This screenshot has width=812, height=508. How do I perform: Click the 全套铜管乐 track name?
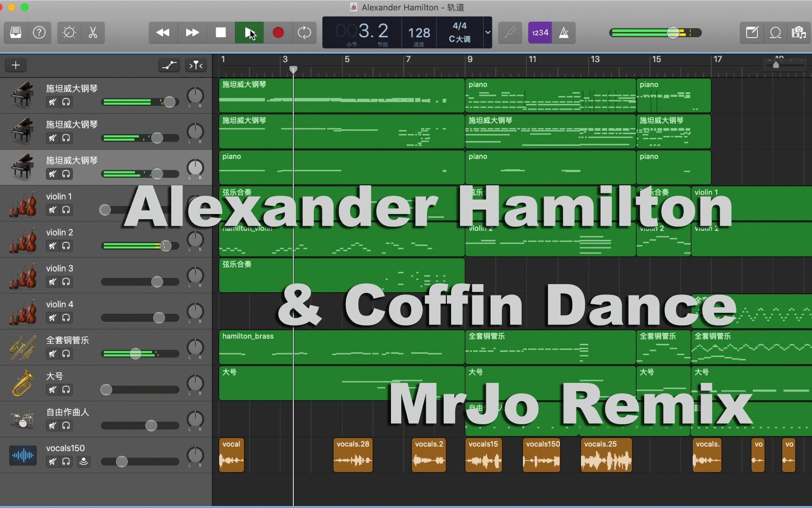(x=67, y=340)
